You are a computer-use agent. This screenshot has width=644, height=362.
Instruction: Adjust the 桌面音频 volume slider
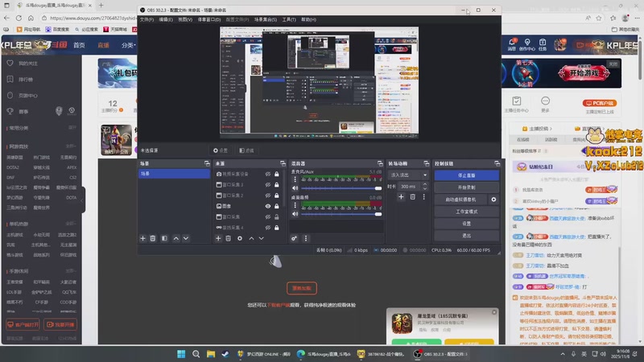(x=341, y=214)
